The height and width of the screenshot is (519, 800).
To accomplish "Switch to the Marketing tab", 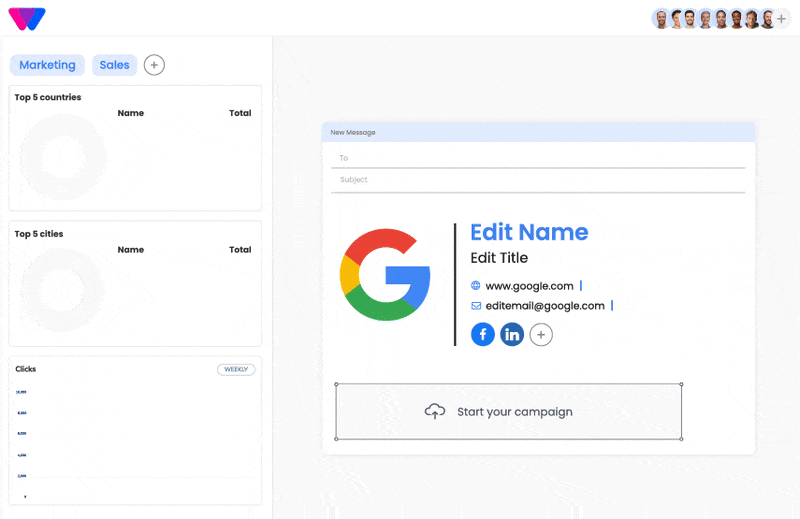I will 47,65.
